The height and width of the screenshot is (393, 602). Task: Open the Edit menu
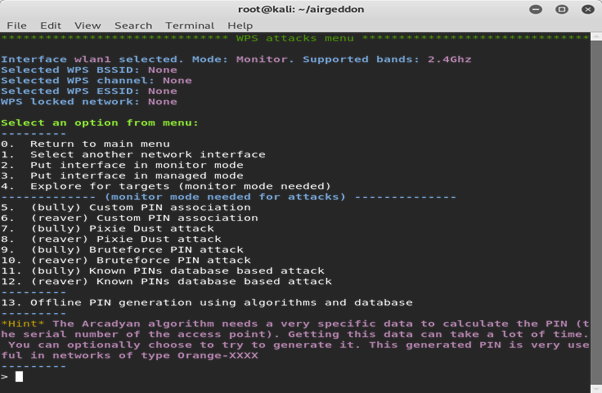[x=51, y=26]
